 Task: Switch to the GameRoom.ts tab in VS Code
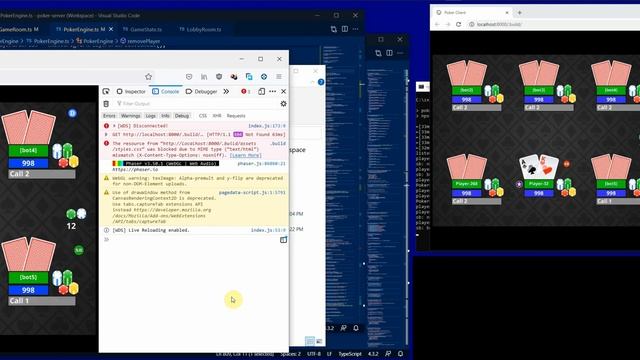click(x=19, y=29)
